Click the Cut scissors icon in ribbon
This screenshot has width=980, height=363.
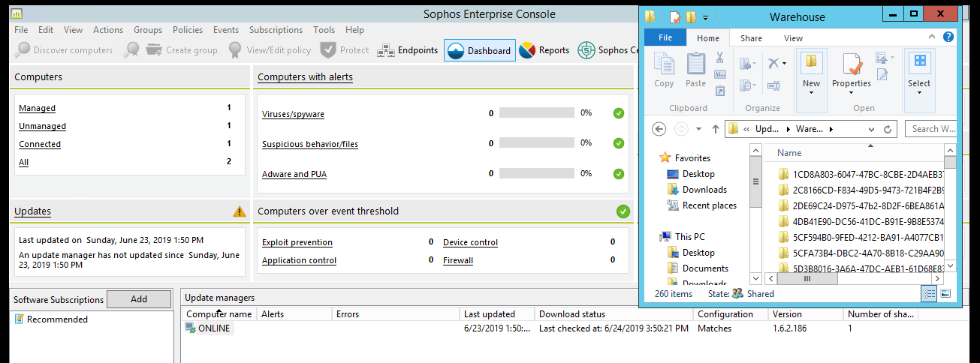tap(719, 58)
